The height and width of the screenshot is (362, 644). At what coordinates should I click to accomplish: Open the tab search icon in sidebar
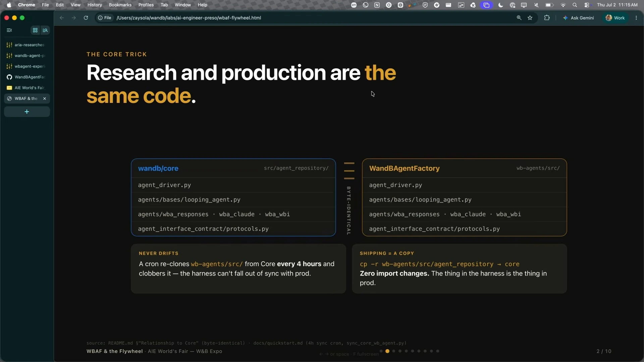click(x=45, y=30)
